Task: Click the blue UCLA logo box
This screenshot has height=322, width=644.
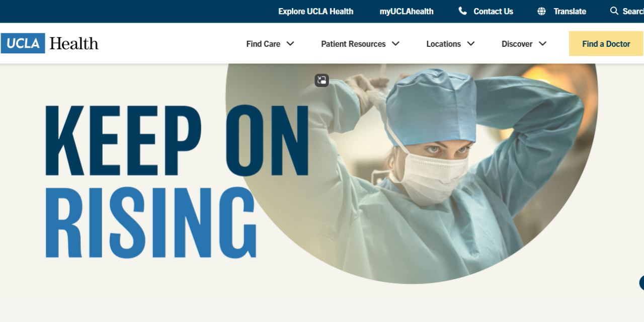Action: click(23, 43)
